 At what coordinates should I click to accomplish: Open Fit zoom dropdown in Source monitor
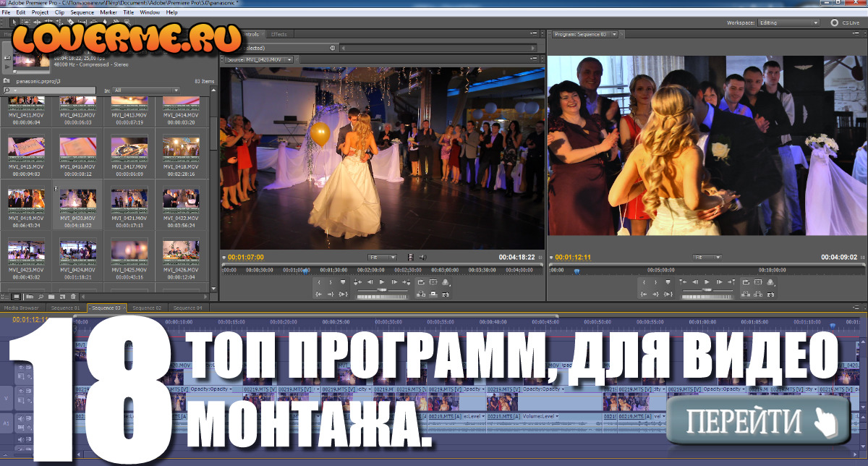(x=383, y=257)
